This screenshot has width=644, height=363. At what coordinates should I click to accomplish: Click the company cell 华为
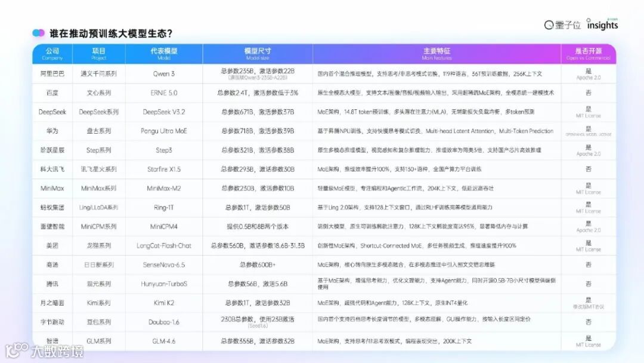tap(52, 131)
